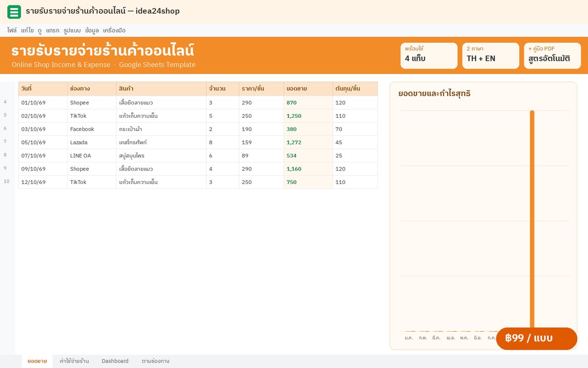The height and width of the screenshot is (368, 588).
Task: Click unit price cell 89
Action: (261, 156)
